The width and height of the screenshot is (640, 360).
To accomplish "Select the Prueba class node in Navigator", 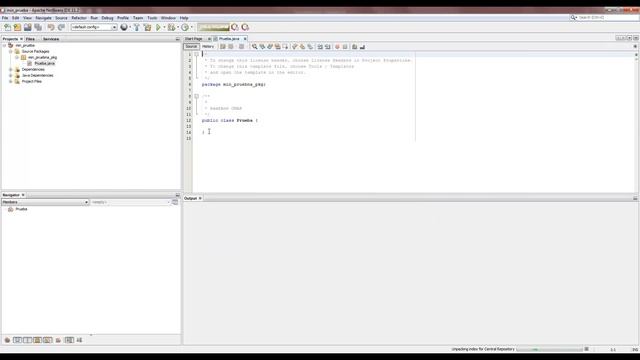I will coord(21,209).
